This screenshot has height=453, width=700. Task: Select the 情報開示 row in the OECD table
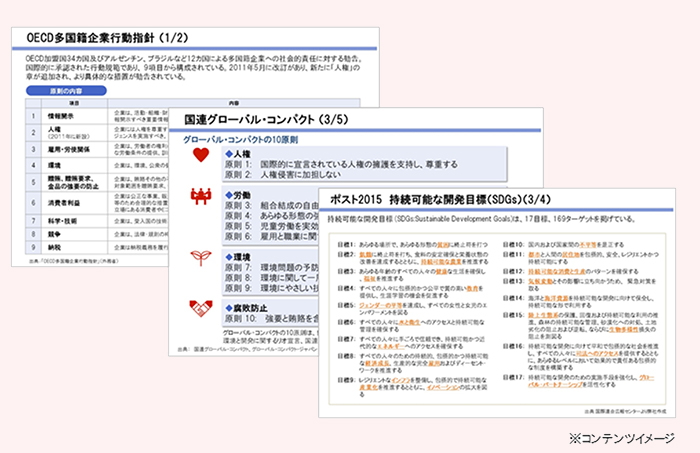click(97, 116)
